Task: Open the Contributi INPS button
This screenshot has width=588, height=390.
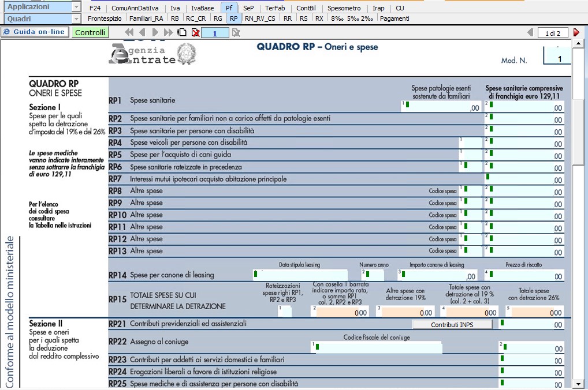Action: [452, 324]
